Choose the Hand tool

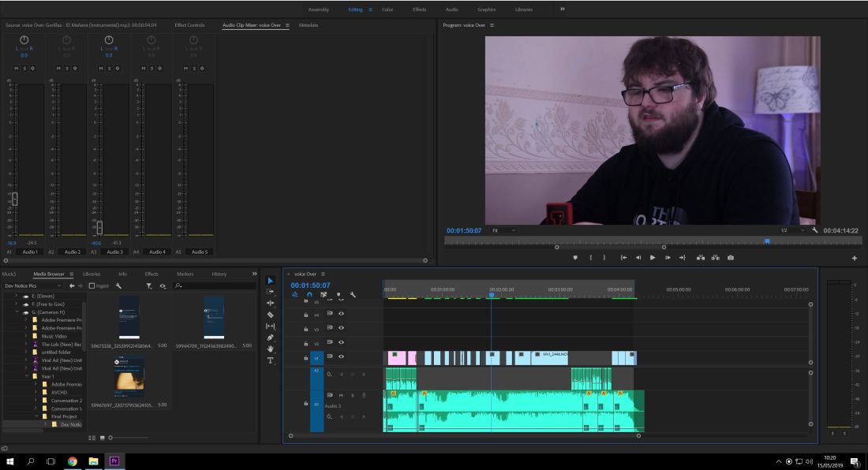point(271,349)
